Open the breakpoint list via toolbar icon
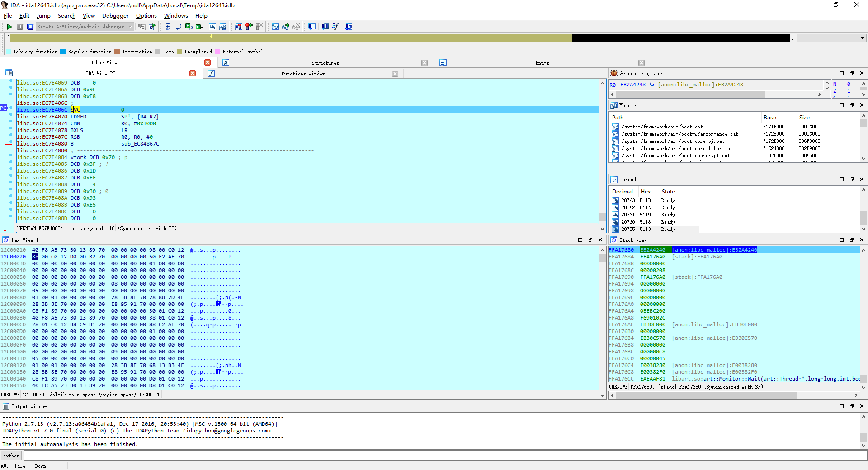This screenshot has height=470, width=868. tap(238, 27)
